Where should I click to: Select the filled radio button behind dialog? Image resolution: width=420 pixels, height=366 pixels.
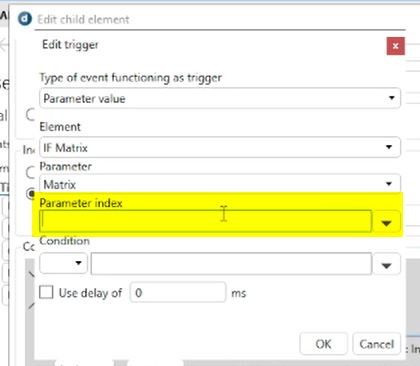31,193
